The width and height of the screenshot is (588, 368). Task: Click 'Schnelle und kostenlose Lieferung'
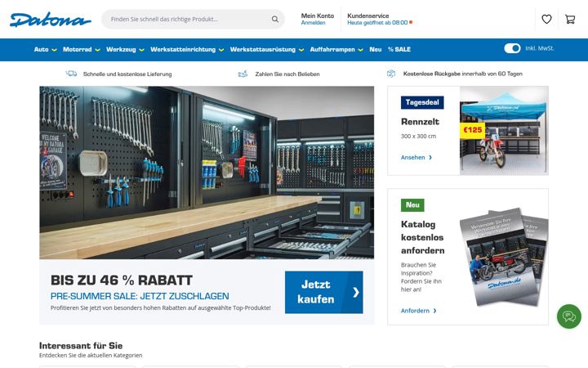(127, 74)
